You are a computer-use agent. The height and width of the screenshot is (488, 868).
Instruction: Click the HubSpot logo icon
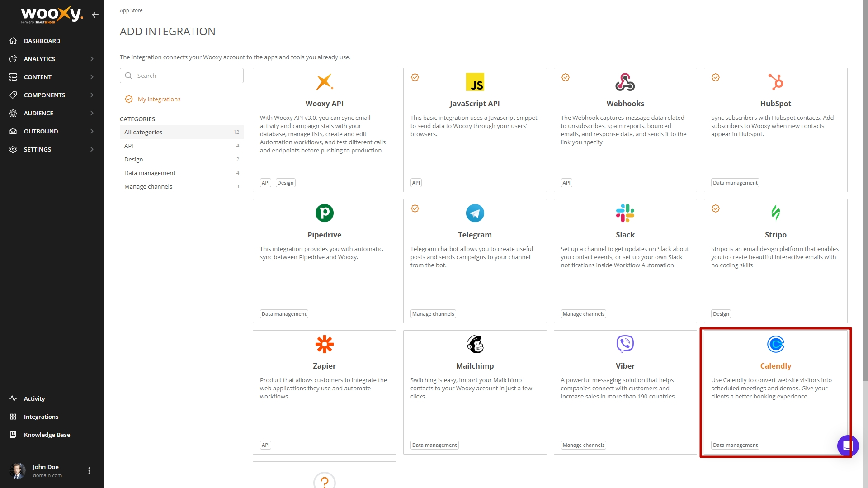(775, 82)
